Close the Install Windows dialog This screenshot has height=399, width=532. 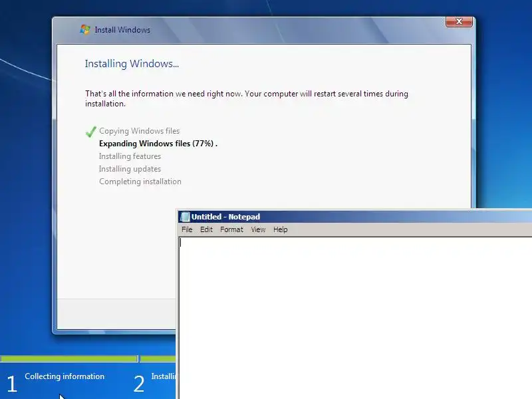pyautogui.click(x=459, y=21)
